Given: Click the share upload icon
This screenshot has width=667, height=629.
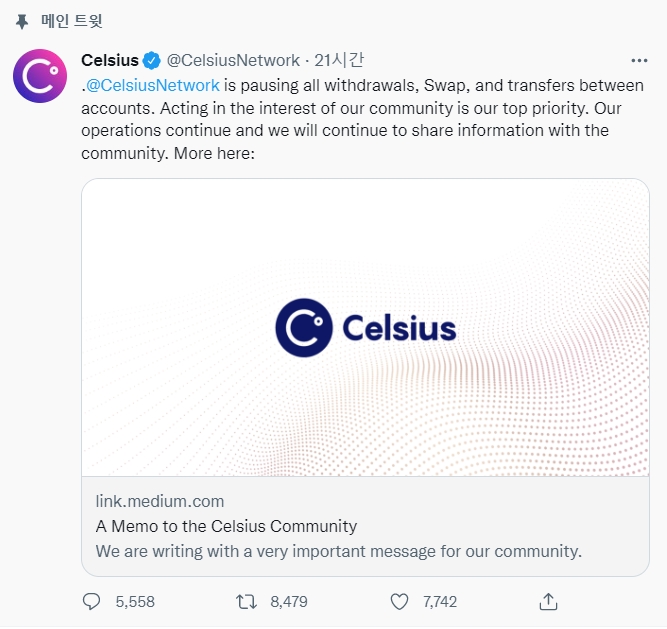Looking at the screenshot, I should (548, 601).
